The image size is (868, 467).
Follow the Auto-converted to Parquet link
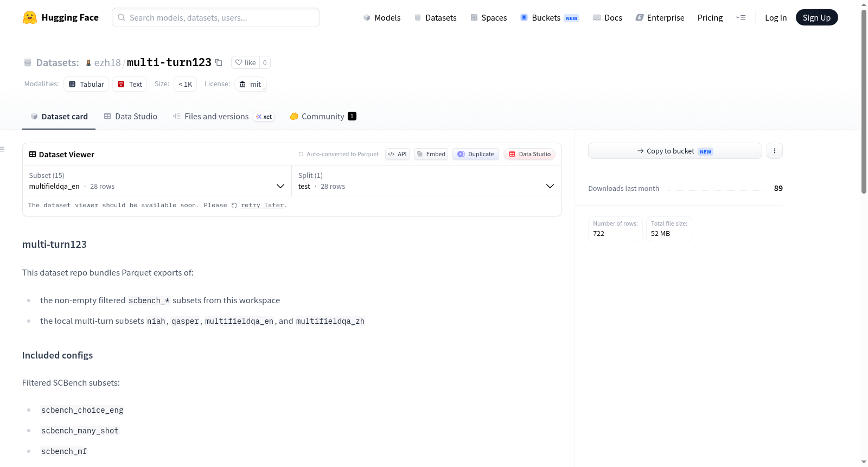point(328,154)
